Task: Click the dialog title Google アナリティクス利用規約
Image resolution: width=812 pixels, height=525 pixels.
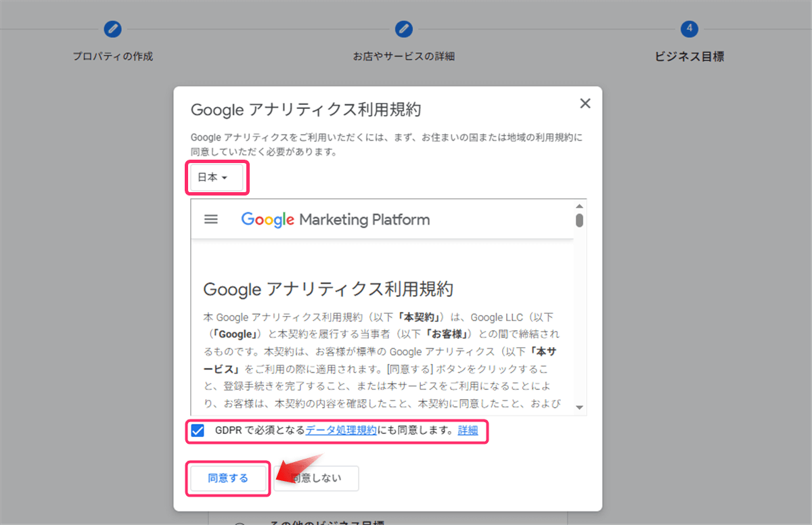Action: coord(307,110)
